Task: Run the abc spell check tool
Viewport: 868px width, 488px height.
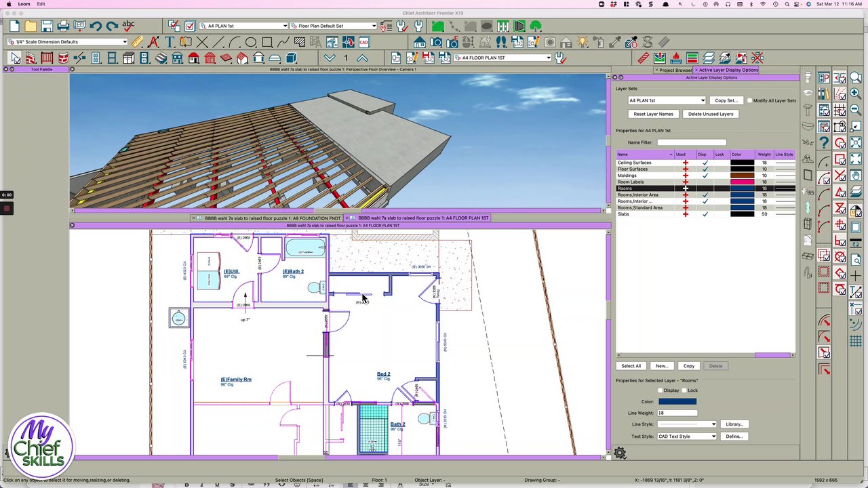Action: [128, 25]
